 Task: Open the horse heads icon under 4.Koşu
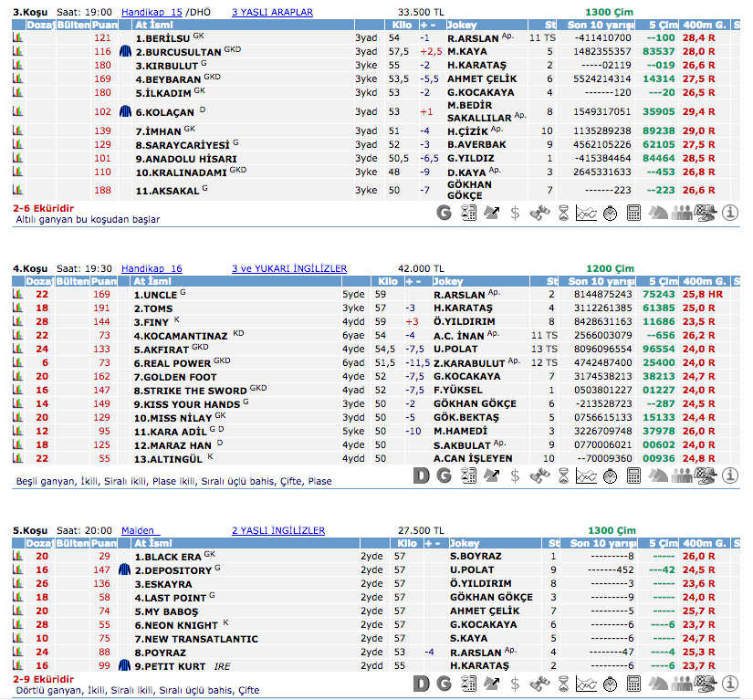(x=658, y=475)
